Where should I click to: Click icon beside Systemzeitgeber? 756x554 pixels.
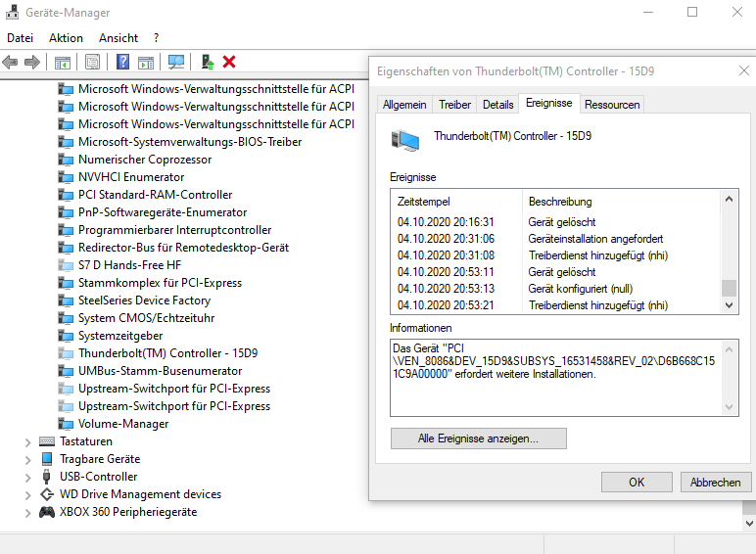[x=66, y=336]
